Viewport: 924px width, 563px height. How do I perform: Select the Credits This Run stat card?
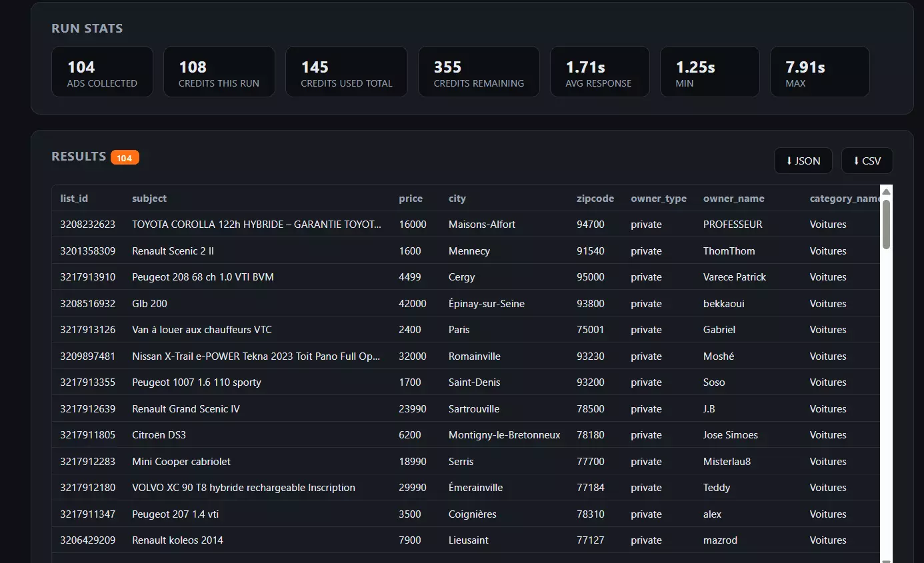click(219, 71)
